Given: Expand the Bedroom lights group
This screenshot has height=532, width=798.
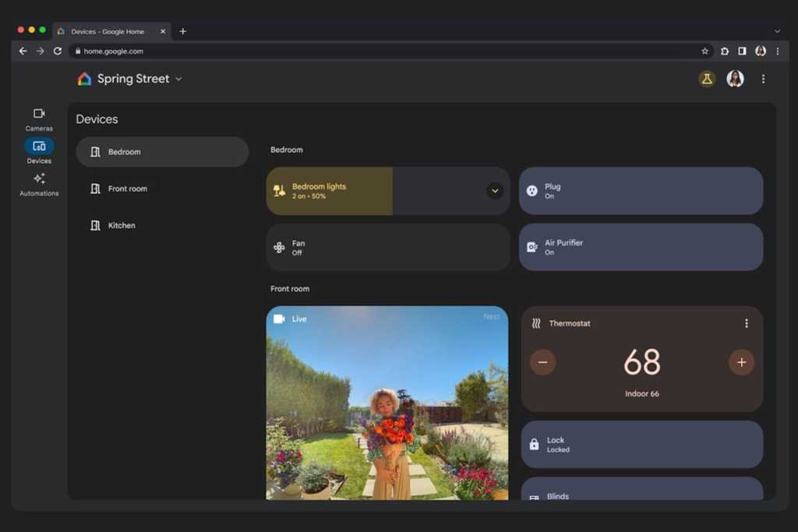Looking at the screenshot, I should point(495,191).
